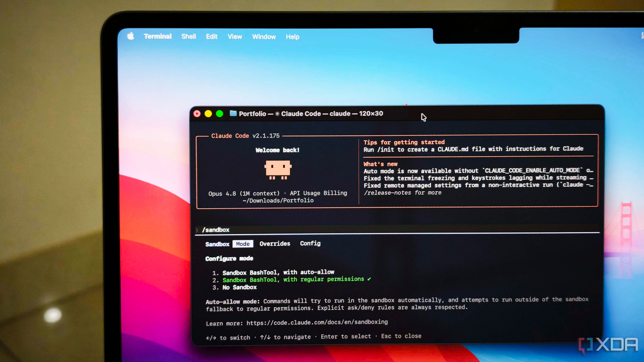Open the Terminal menu in menu bar

pos(158,36)
